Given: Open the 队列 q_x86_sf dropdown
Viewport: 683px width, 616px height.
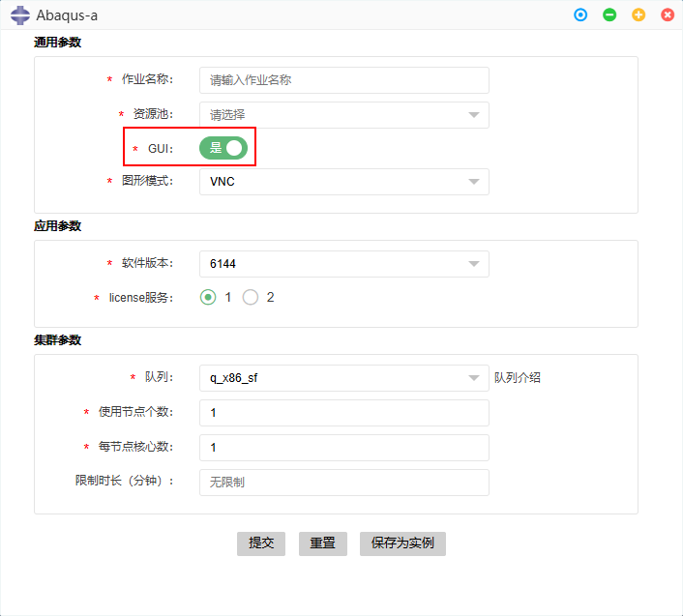Looking at the screenshot, I should (344, 378).
